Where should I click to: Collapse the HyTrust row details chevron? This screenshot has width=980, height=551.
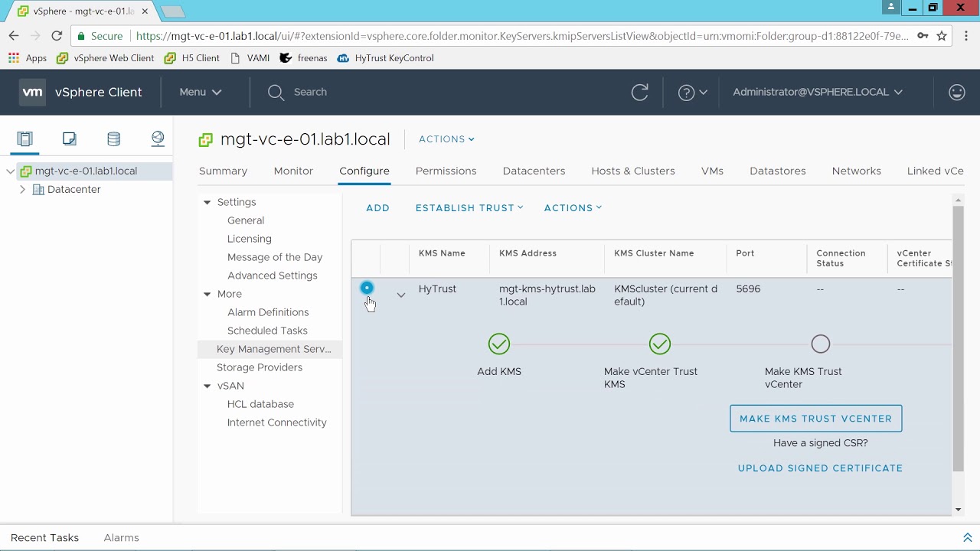point(400,295)
